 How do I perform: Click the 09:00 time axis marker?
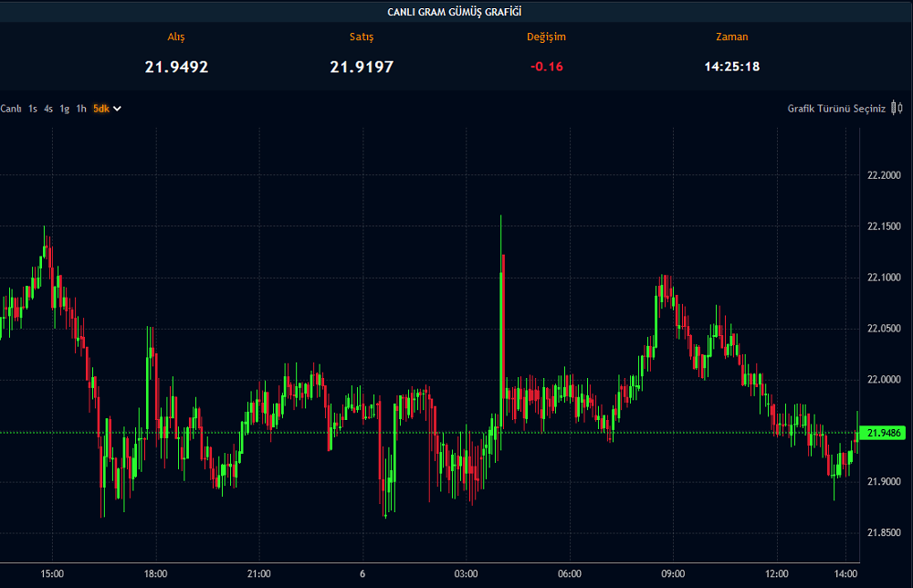point(673,573)
